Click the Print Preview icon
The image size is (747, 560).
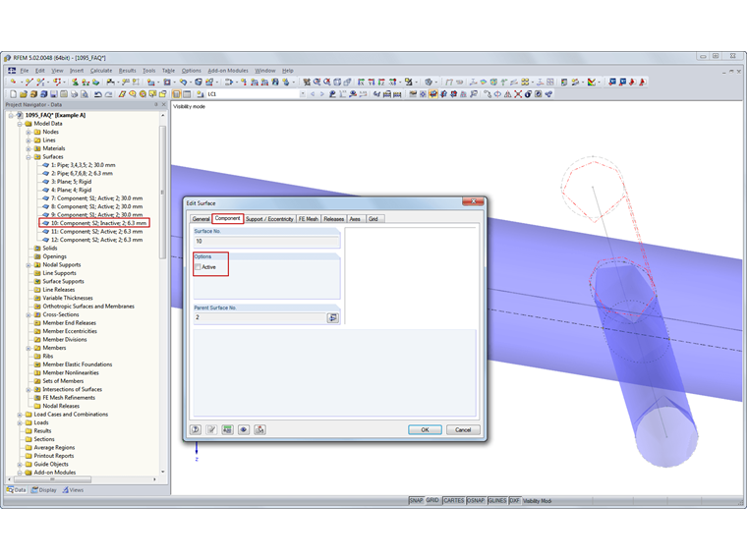tap(85, 94)
